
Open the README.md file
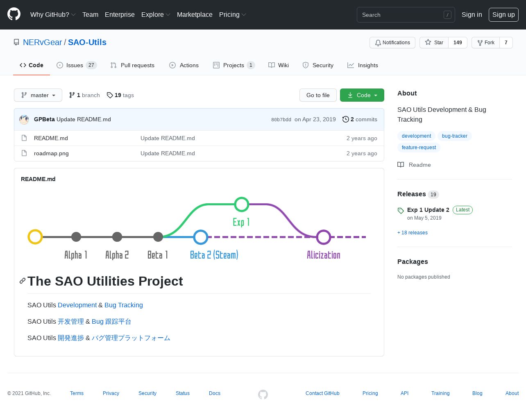pos(51,138)
